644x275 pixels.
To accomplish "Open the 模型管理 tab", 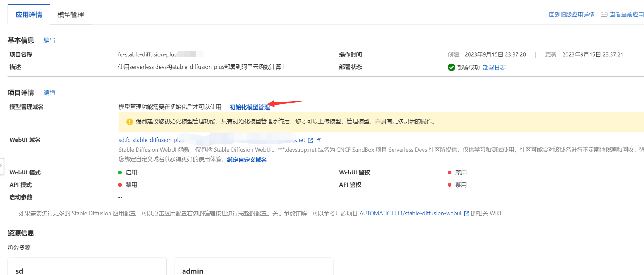I will pos(71,15).
